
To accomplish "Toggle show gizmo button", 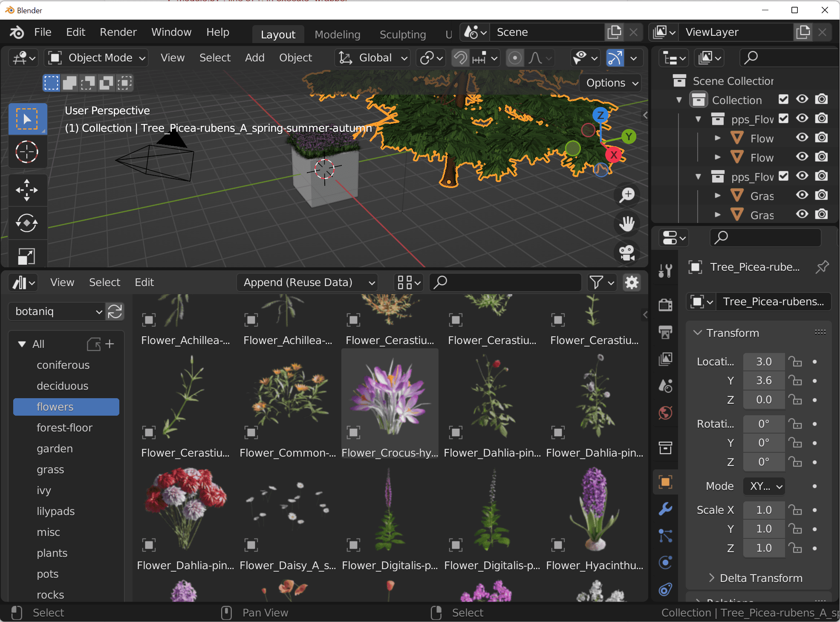I will point(615,58).
